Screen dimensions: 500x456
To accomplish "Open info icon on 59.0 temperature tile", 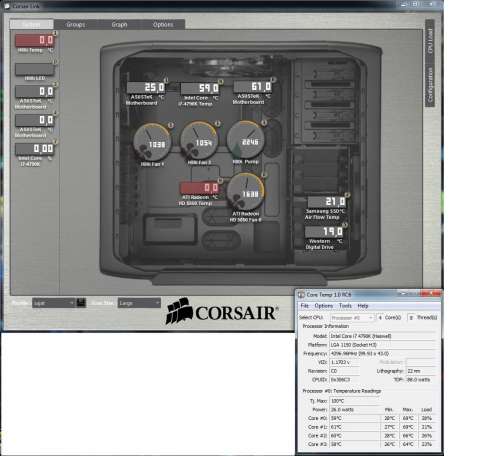I will point(220,81).
